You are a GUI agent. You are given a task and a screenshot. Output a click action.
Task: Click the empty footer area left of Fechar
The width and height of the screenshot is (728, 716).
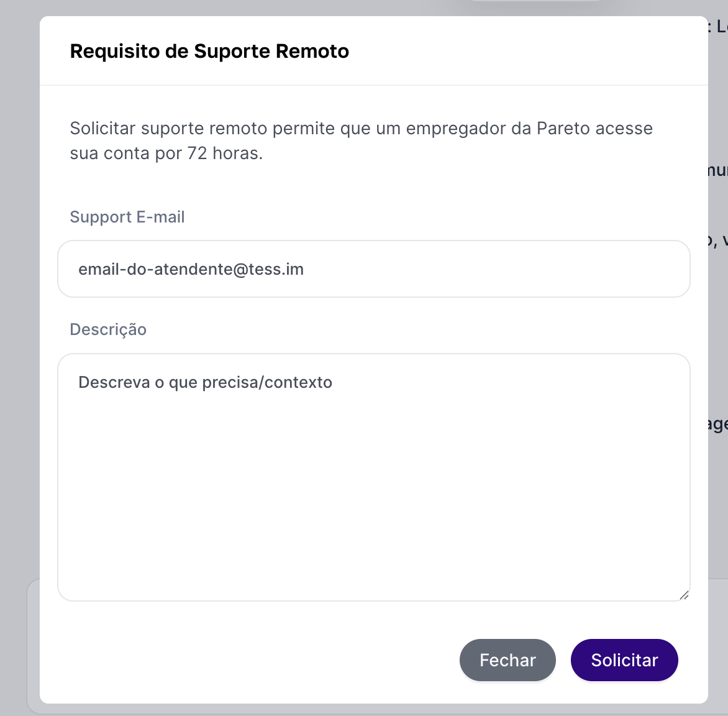[248, 660]
